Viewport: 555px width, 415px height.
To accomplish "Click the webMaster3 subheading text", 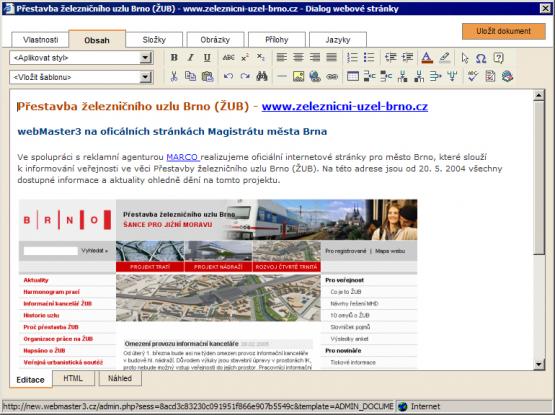I will click(x=172, y=131).
